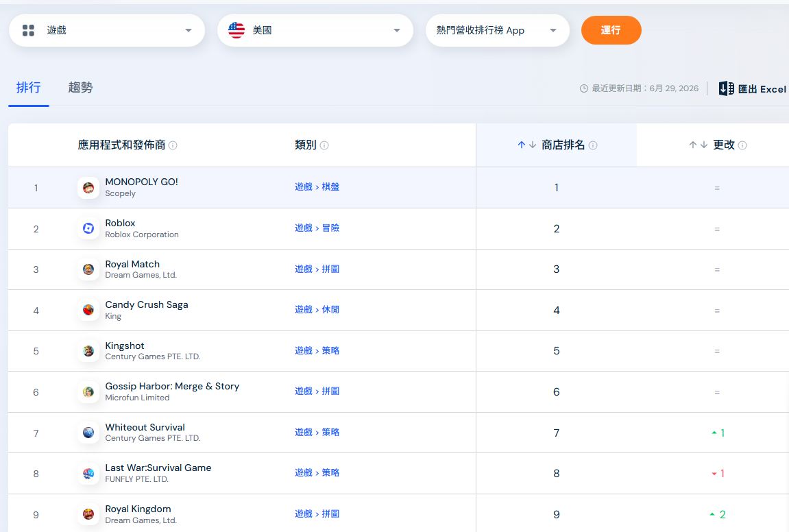Click the Roblox app icon
Screen dimensions: 789x532
[88, 228]
